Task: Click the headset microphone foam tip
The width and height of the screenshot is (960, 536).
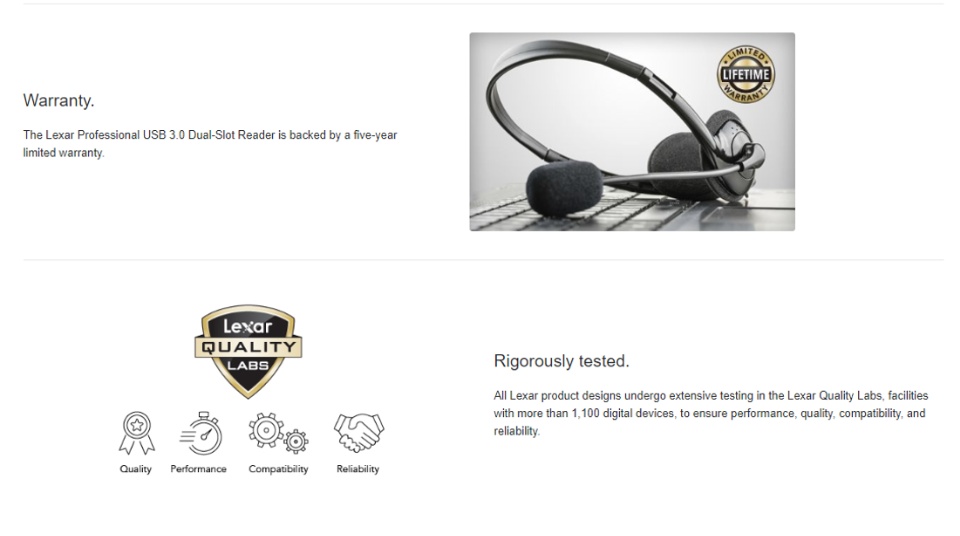Action: (564, 187)
